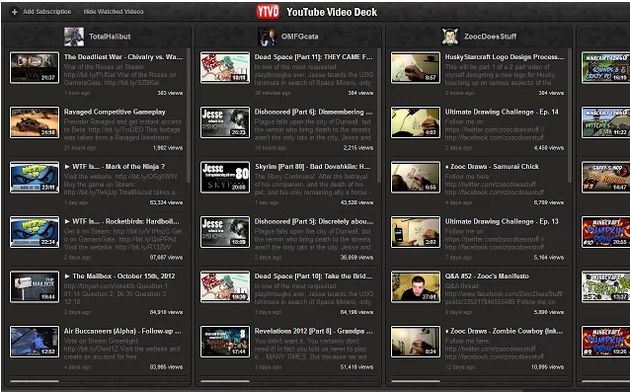
Task: Play Dishonored Part 5 thumbnail
Action: point(225,232)
